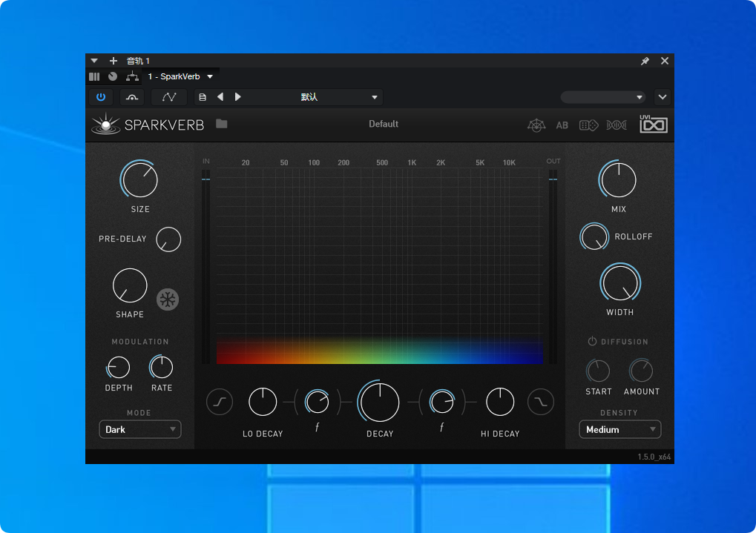Click the diffusion AMOUNT knob

pyautogui.click(x=641, y=371)
